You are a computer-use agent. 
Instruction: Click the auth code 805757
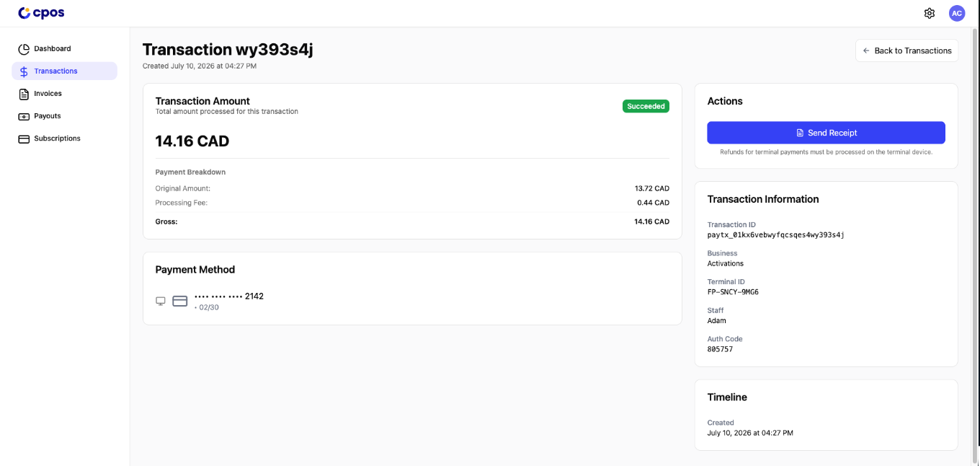point(720,349)
